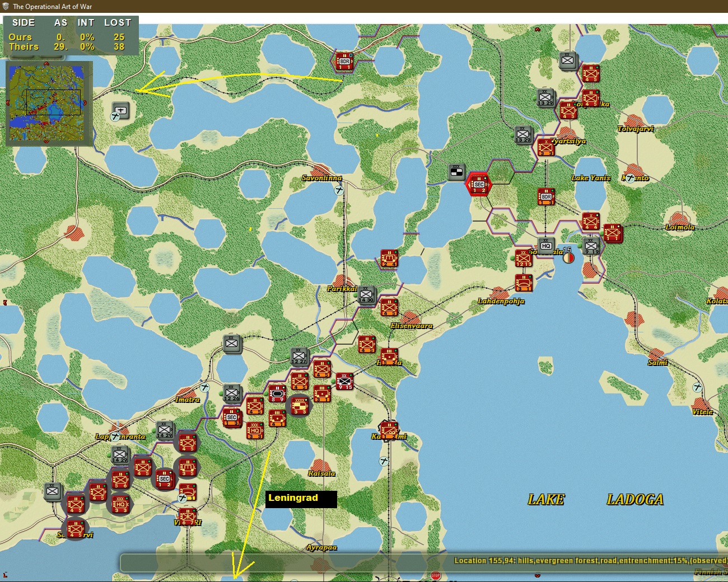728x582 pixels.
Task: Click the minimap's left scroll arrow
Action: click(x=8, y=103)
